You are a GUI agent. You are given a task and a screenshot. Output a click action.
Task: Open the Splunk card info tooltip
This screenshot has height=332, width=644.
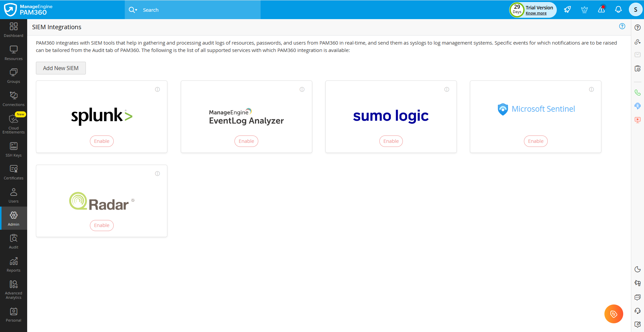tap(157, 89)
